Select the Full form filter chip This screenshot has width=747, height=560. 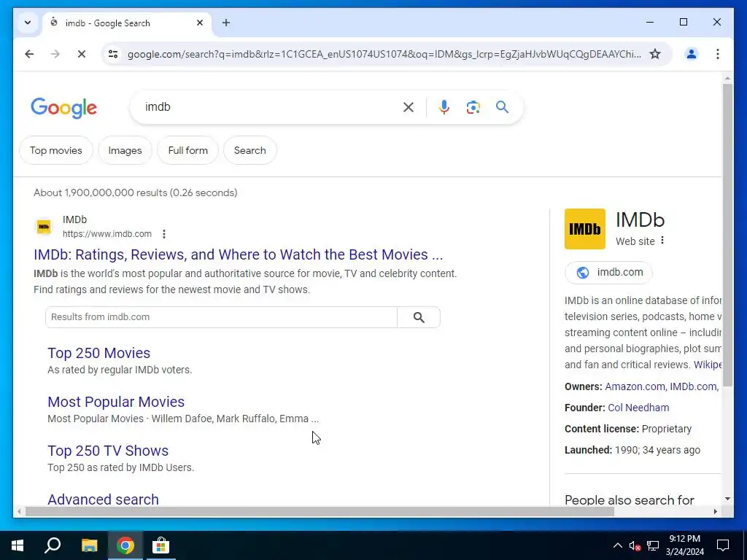pyautogui.click(x=187, y=150)
